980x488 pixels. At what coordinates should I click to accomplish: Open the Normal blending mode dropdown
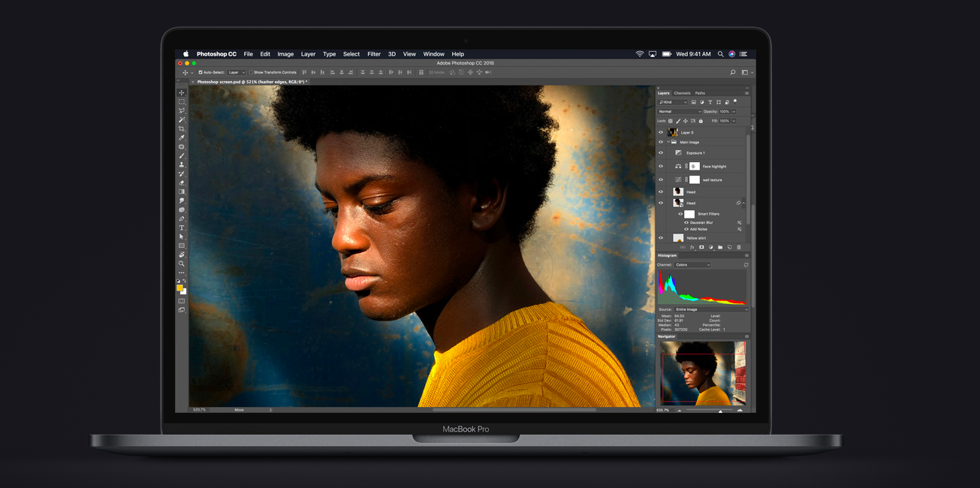[x=680, y=112]
